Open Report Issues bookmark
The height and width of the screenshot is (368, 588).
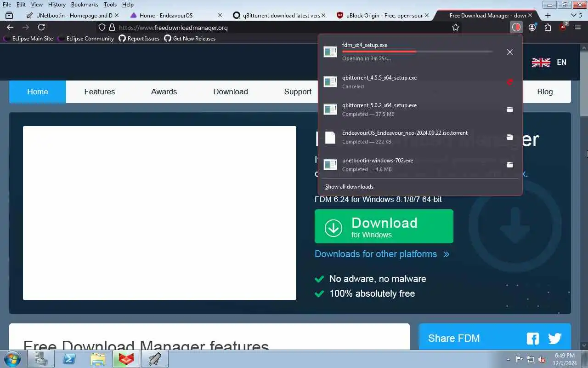(139, 39)
